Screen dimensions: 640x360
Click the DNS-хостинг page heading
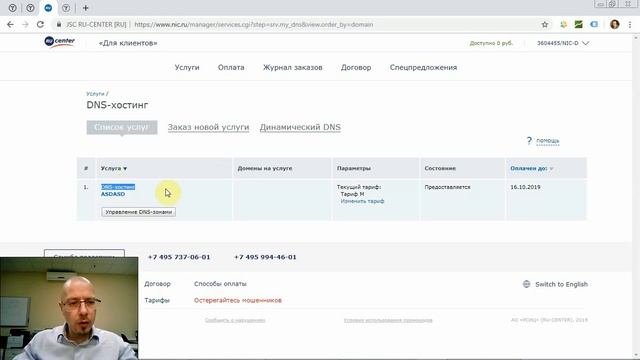tap(117, 105)
